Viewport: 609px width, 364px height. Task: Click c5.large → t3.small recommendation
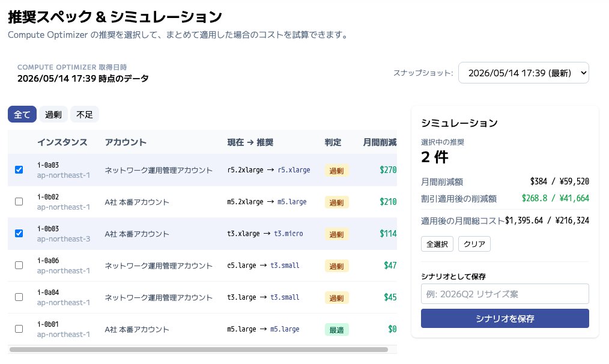[x=263, y=265]
